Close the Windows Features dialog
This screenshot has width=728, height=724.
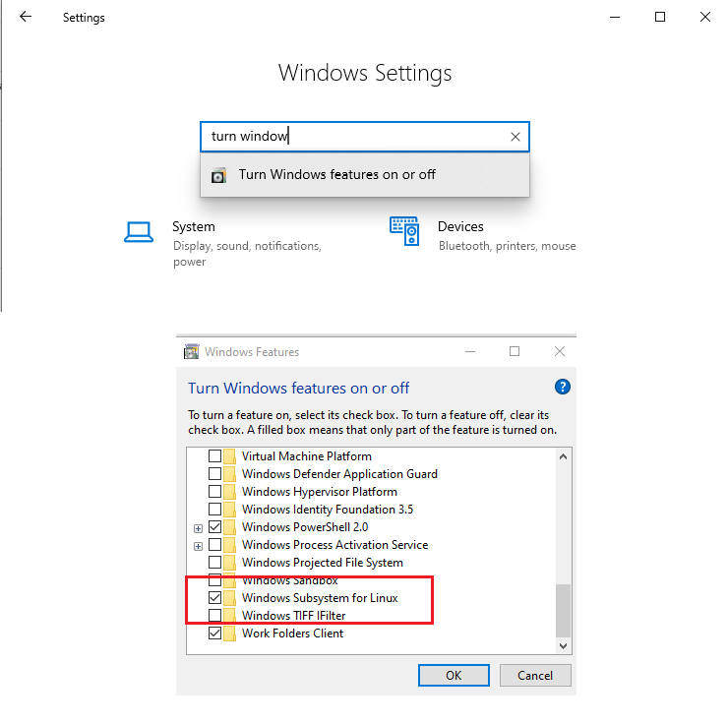pyautogui.click(x=560, y=351)
